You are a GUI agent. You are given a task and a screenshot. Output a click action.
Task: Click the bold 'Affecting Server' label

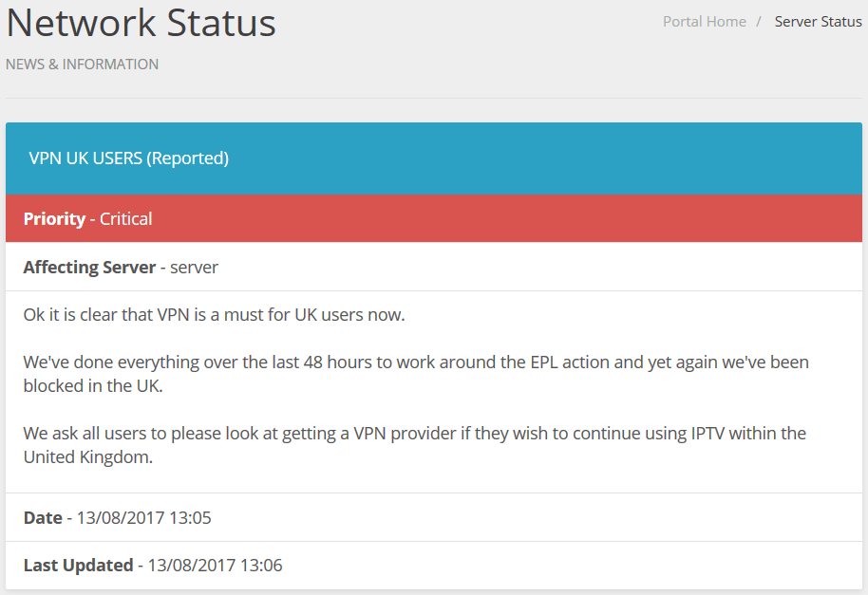[x=89, y=267]
